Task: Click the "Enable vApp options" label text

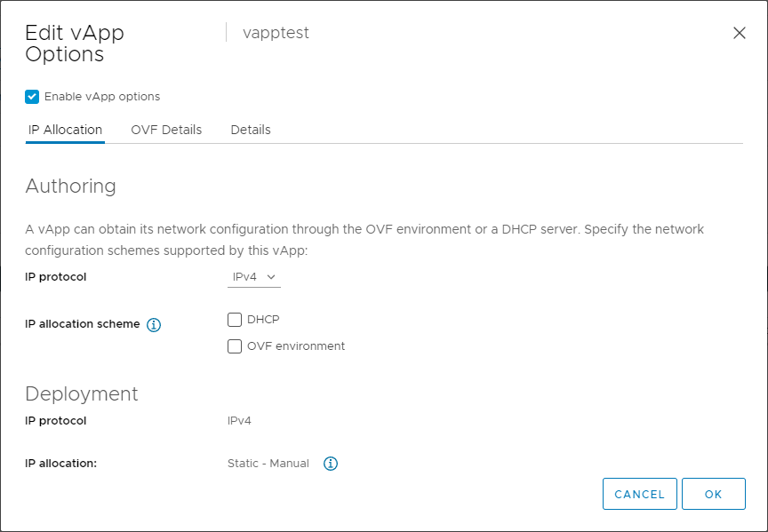Action: [x=102, y=97]
